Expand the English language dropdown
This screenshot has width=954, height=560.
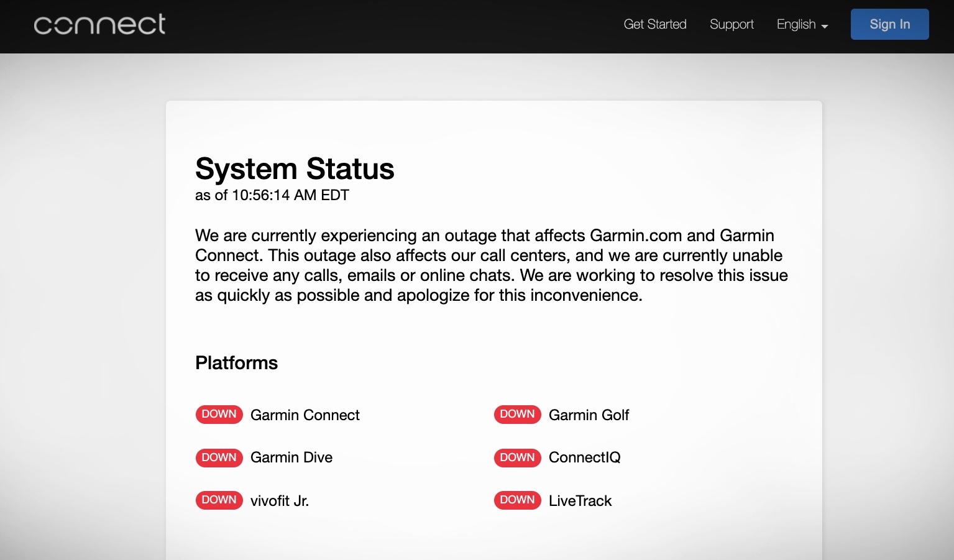(802, 24)
